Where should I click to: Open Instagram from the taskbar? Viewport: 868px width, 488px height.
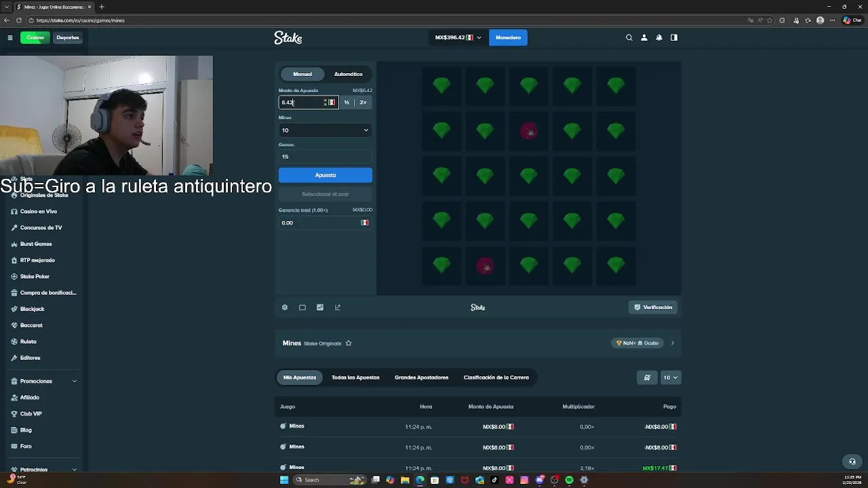524,480
